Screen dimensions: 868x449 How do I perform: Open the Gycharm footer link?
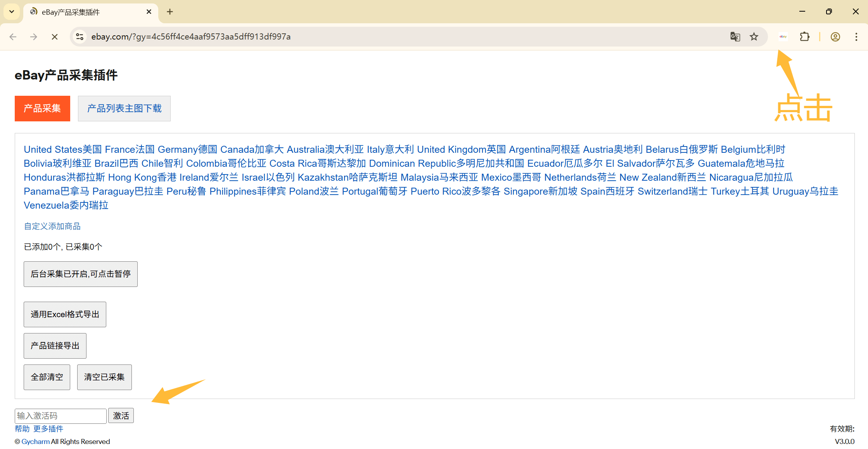point(35,442)
